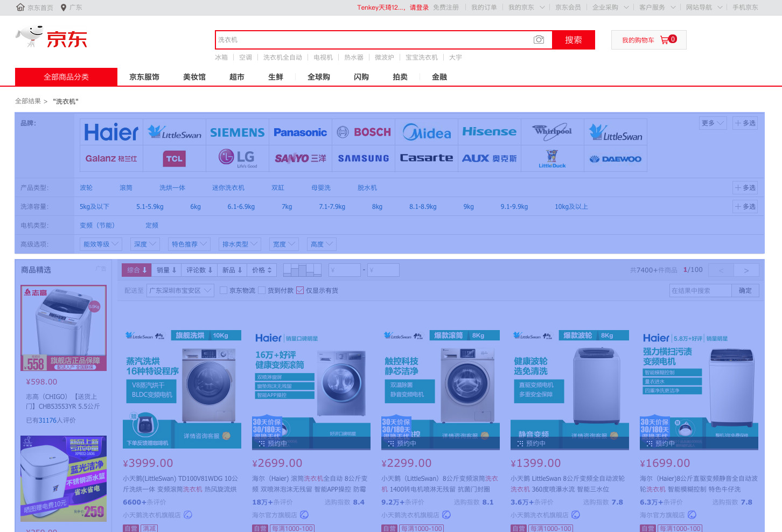Choose the SIEMENS brand logo
The height and width of the screenshot is (532, 782).
click(238, 132)
